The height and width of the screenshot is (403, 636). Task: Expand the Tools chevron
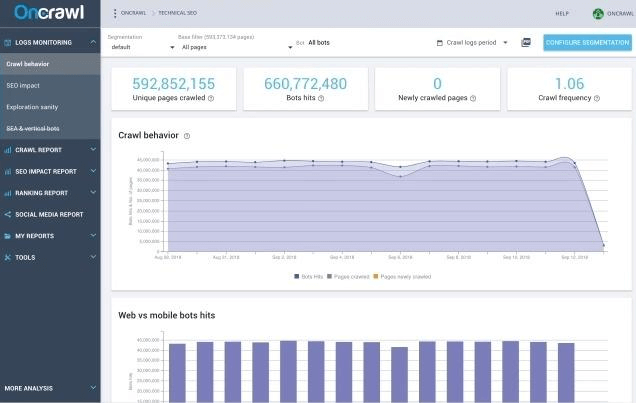tap(93, 257)
